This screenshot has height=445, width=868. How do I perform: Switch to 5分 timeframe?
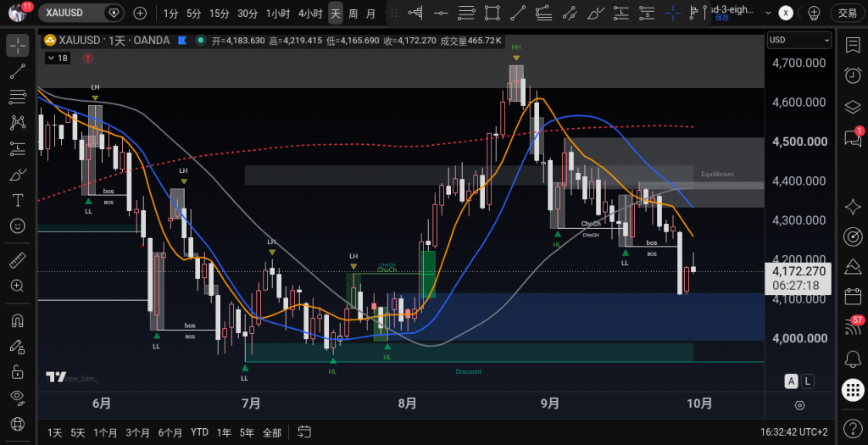[x=194, y=14]
